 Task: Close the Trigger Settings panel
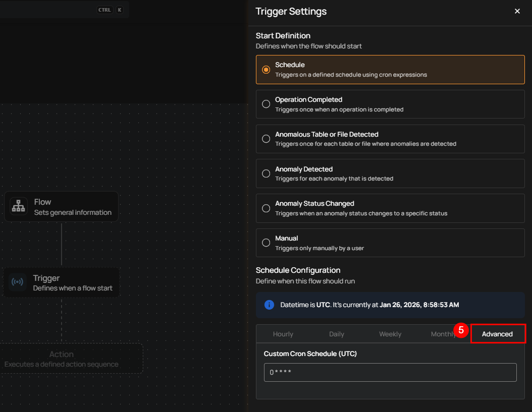pos(517,11)
